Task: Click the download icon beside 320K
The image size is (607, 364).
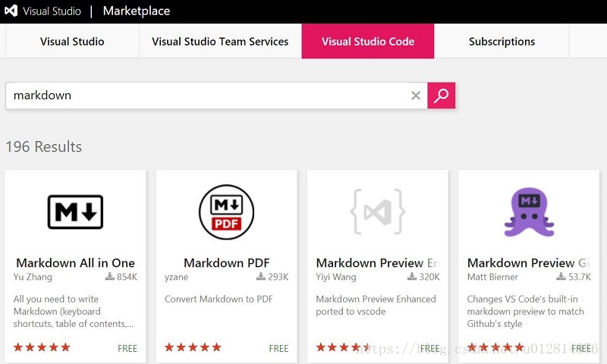Action: click(x=412, y=276)
